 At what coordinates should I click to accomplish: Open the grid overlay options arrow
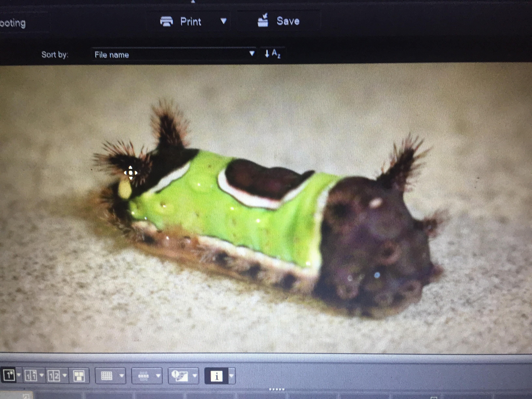coord(122,375)
